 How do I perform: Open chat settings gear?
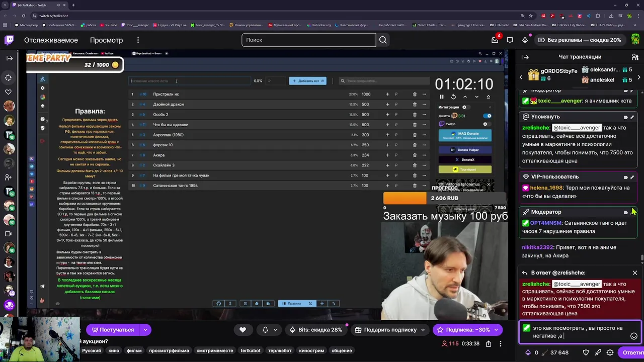pos(611,352)
